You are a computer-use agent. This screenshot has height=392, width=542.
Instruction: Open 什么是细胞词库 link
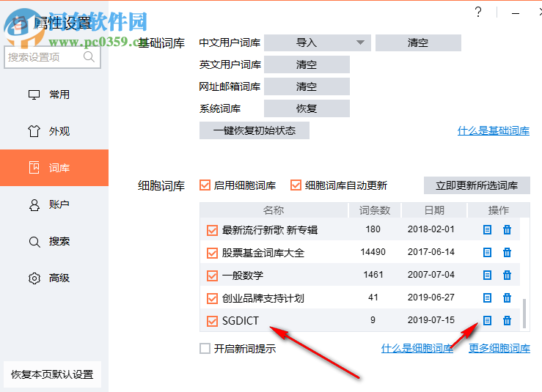(x=417, y=349)
